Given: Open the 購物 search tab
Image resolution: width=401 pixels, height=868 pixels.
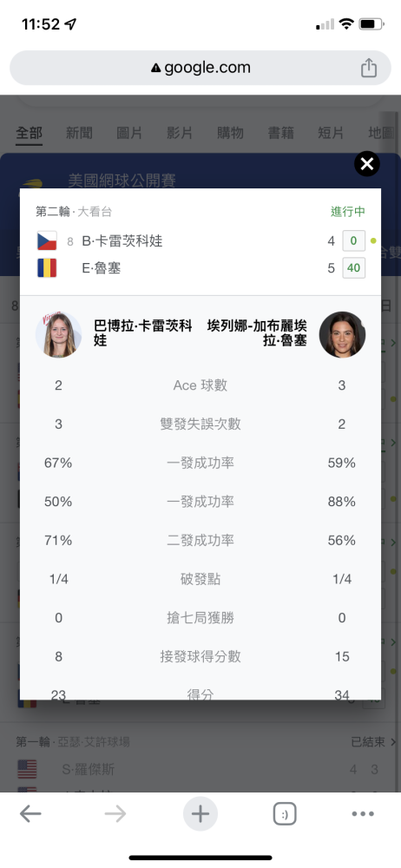Looking at the screenshot, I should click(x=230, y=133).
